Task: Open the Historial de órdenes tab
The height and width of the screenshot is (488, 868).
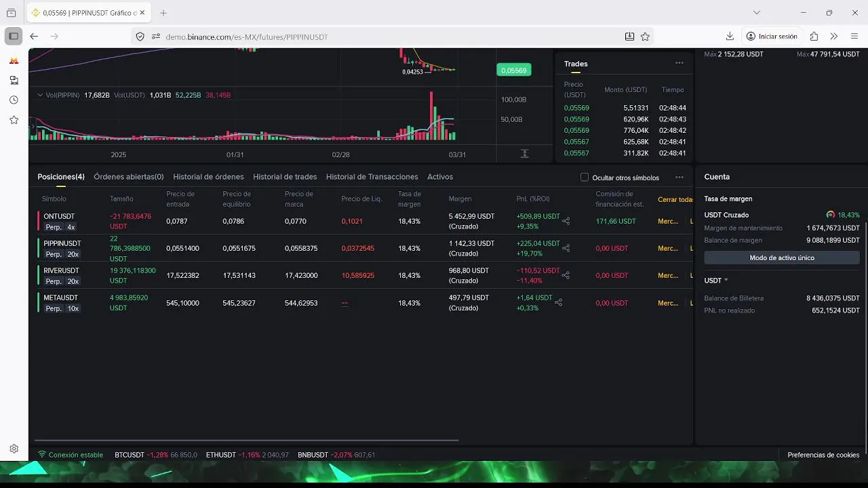Action: click(x=208, y=177)
